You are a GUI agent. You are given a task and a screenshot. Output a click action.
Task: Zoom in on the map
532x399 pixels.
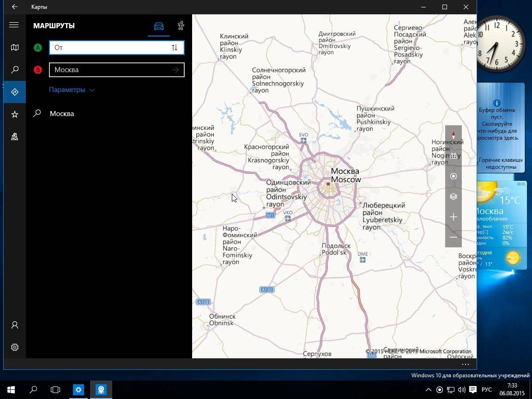click(453, 217)
